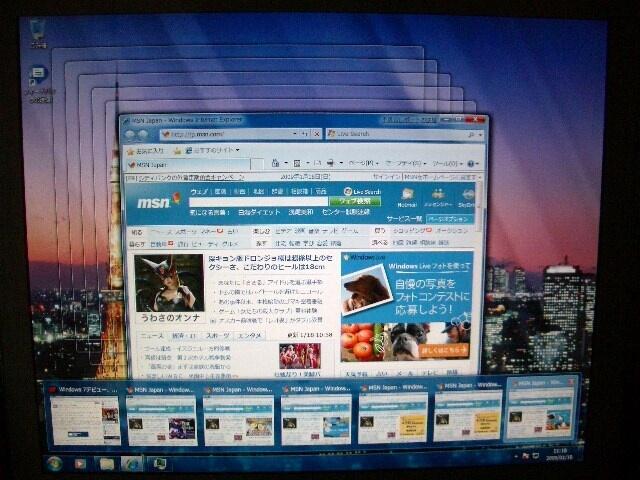Select the ウェブ search category tab
The height and width of the screenshot is (480, 640).
pos(199,191)
